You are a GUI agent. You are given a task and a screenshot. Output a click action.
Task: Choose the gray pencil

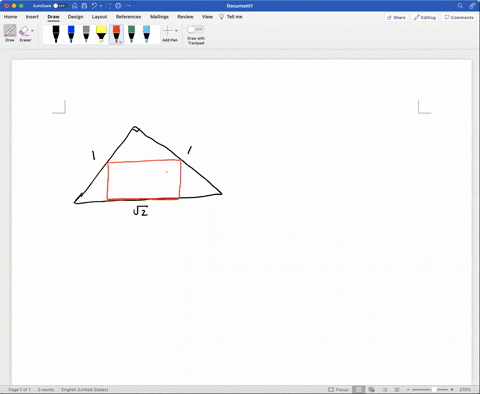pyautogui.click(x=86, y=34)
